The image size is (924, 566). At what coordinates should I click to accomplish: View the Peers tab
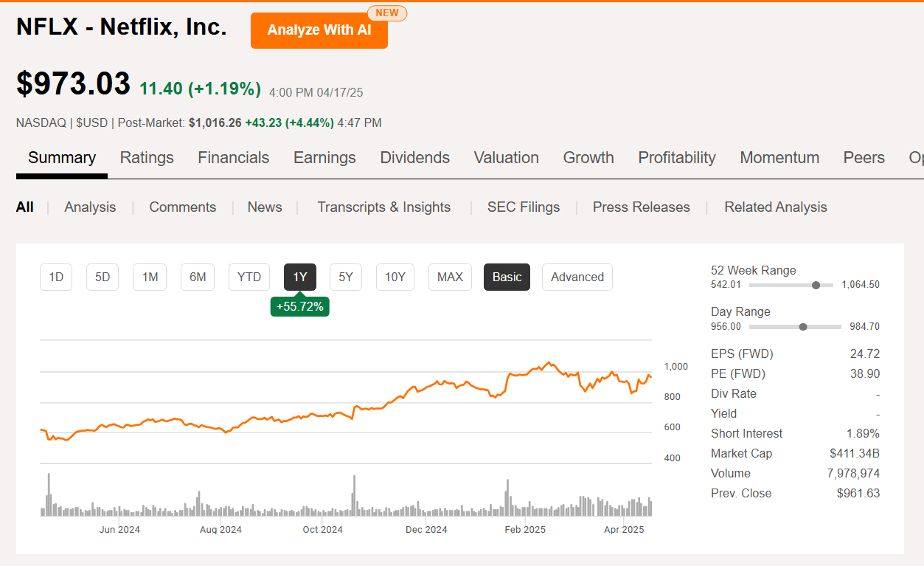[x=864, y=157]
